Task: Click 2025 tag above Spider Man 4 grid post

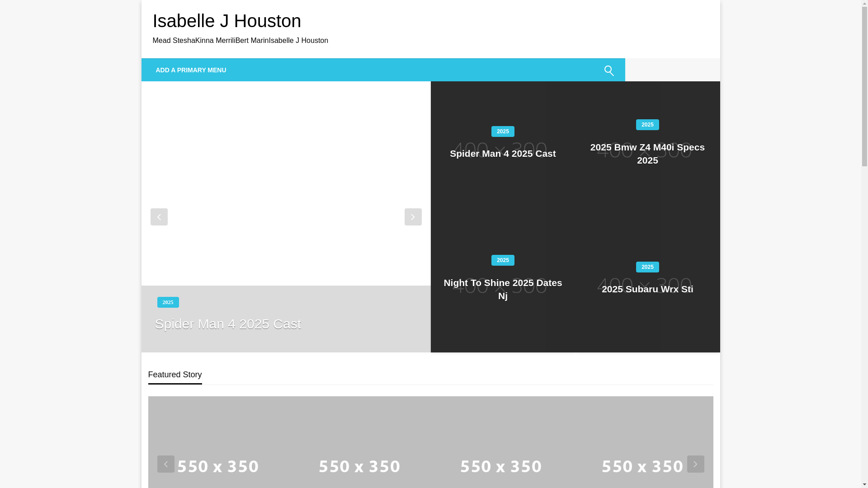Action: click(503, 131)
